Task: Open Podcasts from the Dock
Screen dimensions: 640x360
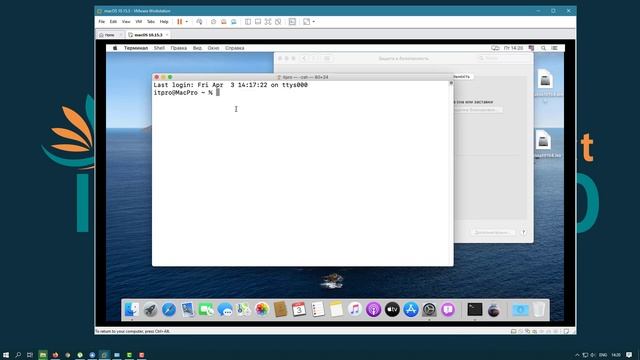Action: click(373, 310)
